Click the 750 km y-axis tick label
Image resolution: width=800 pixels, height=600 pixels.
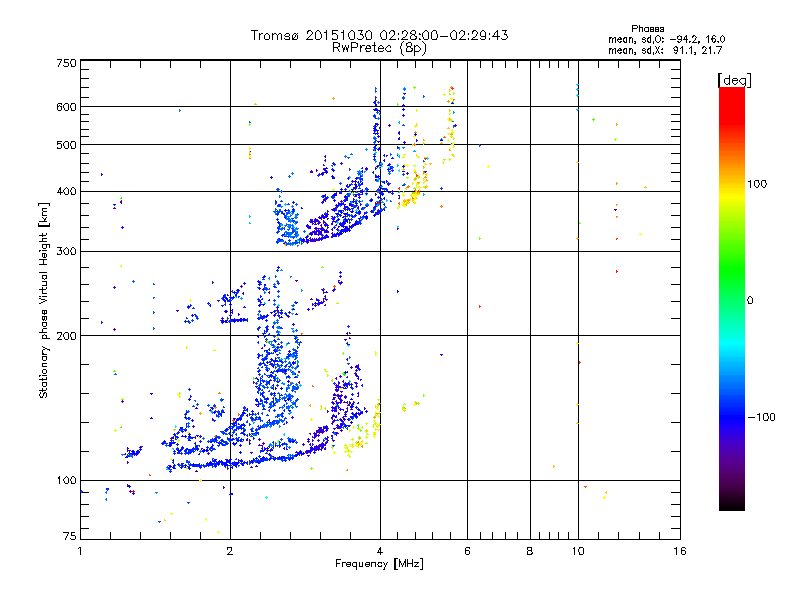pyautogui.click(x=66, y=63)
